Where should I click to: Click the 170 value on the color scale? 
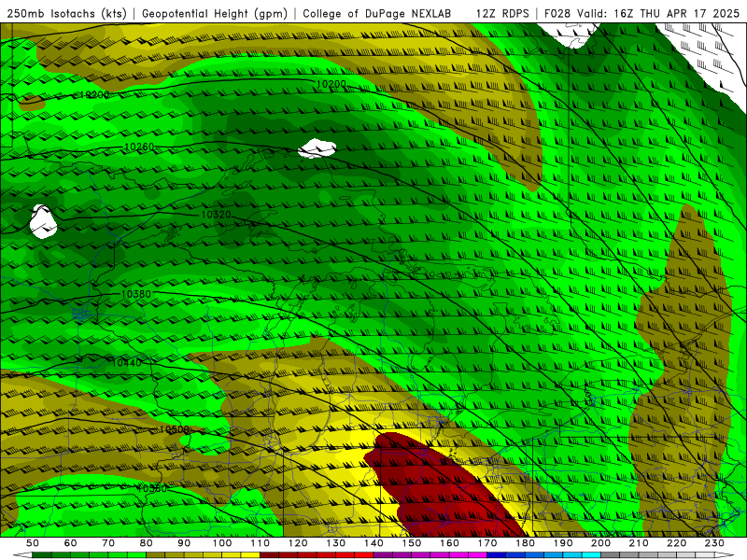(487, 543)
